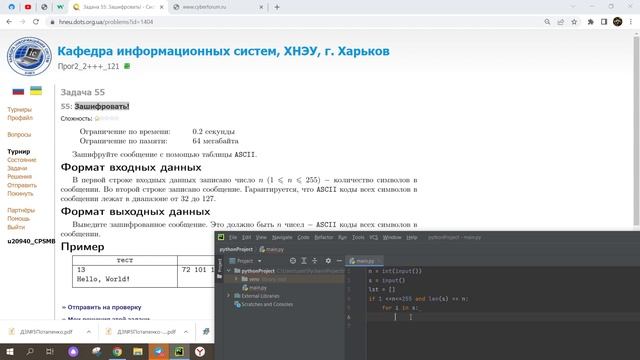Switch language with the Ukrainian flag
The image size is (640, 360).
36,91
